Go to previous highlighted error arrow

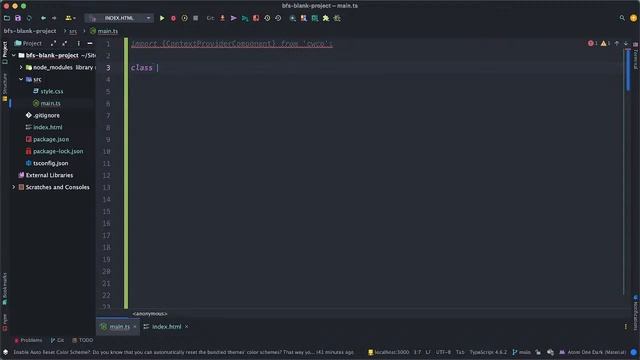(617, 43)
